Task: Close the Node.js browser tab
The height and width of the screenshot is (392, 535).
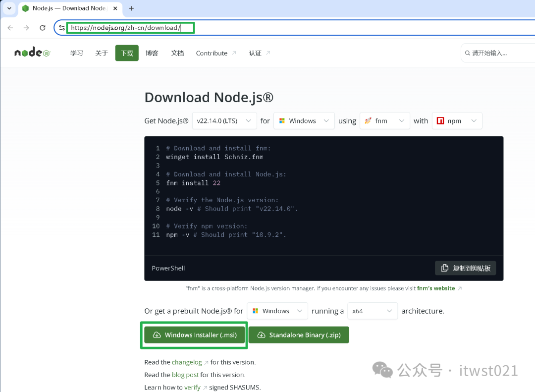Action: pos(115,8)
